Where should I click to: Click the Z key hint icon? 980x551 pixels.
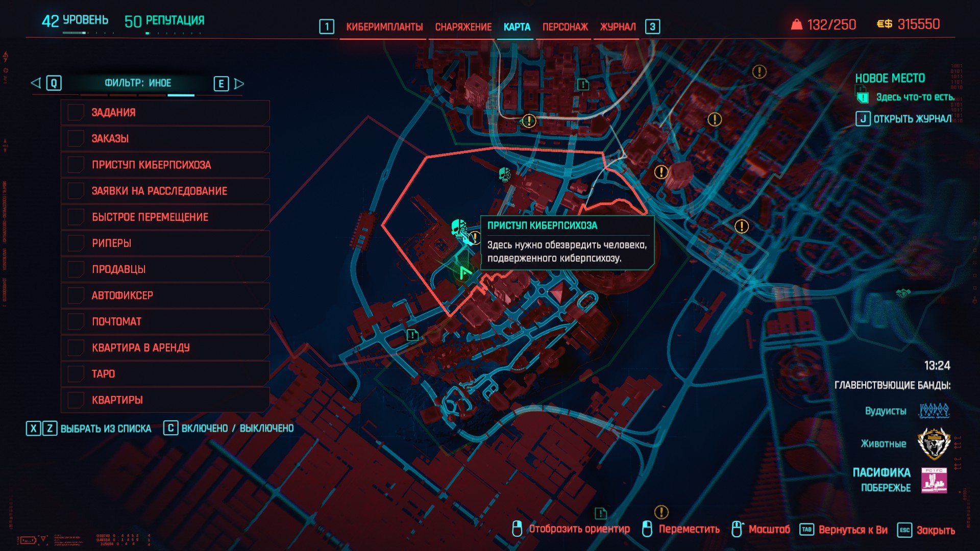pos(50,429)
